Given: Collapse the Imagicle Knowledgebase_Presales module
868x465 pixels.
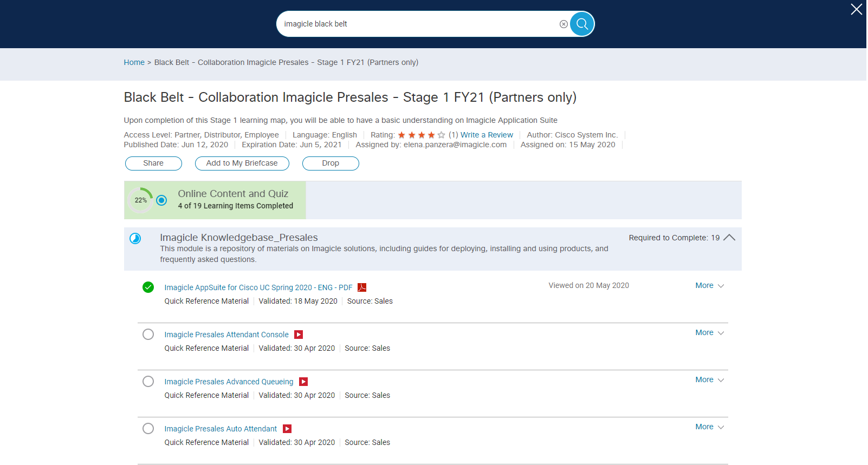Looking at the screenshot, I should [729, 238].
